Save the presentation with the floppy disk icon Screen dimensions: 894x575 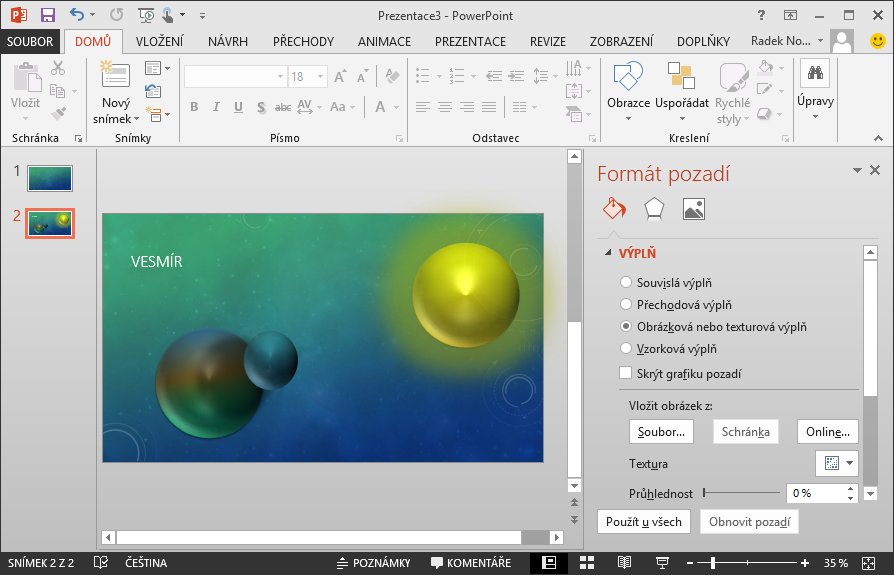48,15
